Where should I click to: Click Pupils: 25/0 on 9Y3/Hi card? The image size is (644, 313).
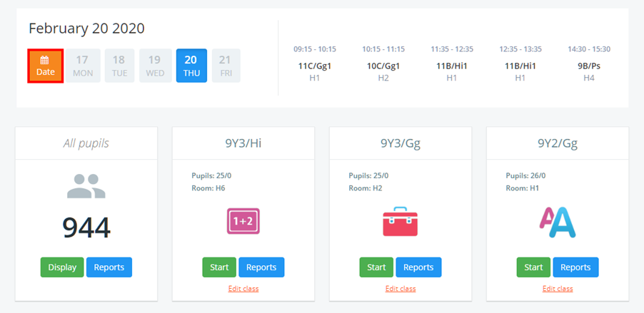[x=211, y=176]
